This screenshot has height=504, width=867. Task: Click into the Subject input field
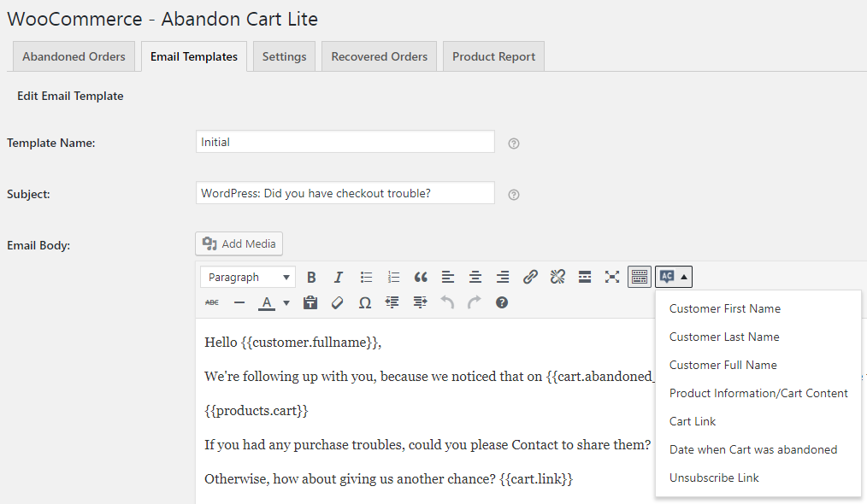pyautogui.click(x=345, y=193)
